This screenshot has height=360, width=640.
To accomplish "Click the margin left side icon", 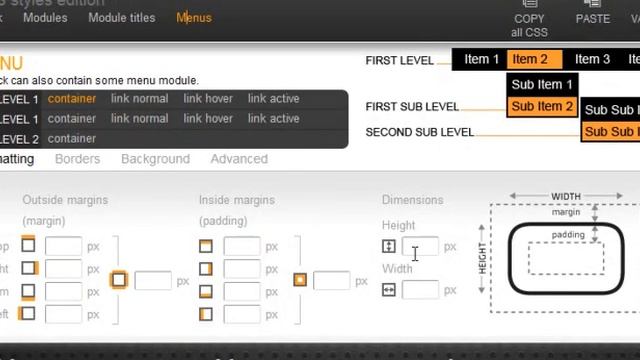I will (27, 313).
